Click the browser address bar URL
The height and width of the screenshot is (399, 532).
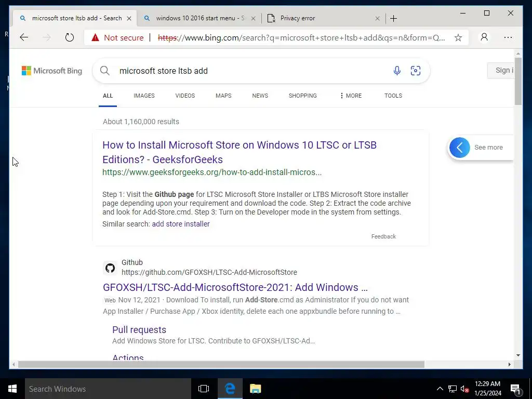tap(301, 37)
